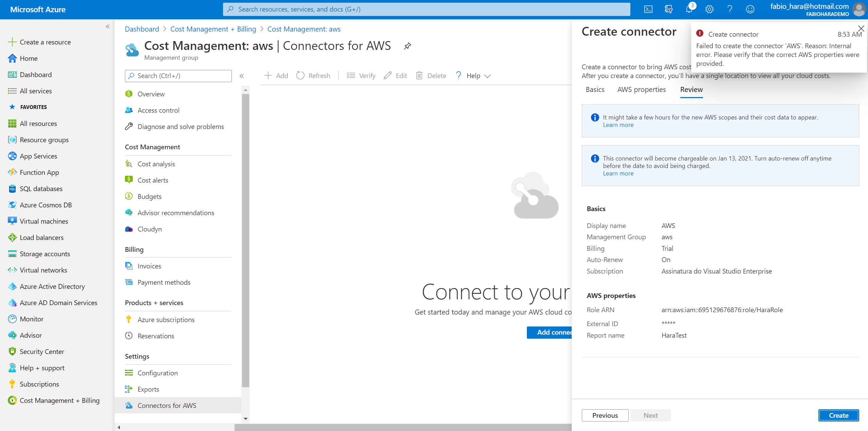The width and height of the screenshot is (868, 431).
Task: Open Cost analysis in menu
Action: (156, 164)
